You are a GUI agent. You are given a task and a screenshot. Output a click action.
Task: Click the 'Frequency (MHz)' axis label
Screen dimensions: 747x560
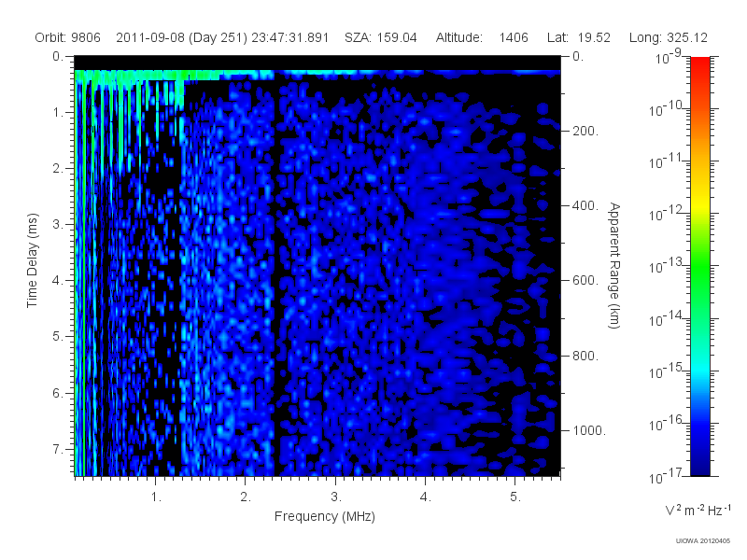tap(324, 516)
